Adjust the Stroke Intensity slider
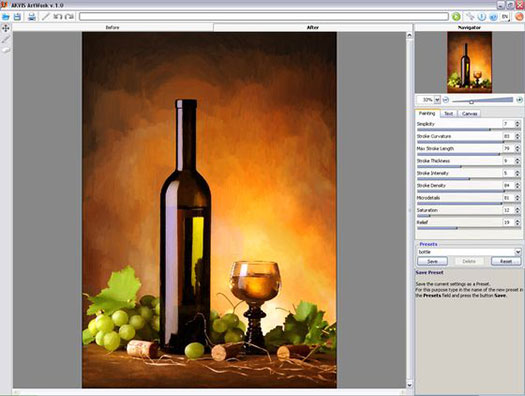The height and width of the screenshot is (396, 525). pos(469,179)
